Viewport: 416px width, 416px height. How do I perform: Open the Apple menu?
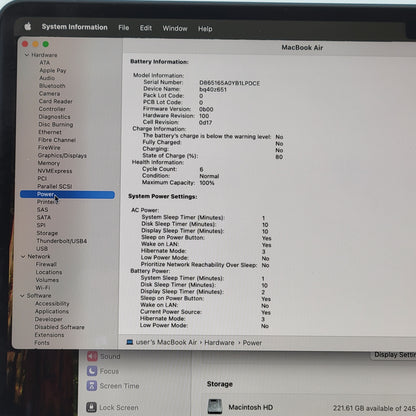coord(28,26)
